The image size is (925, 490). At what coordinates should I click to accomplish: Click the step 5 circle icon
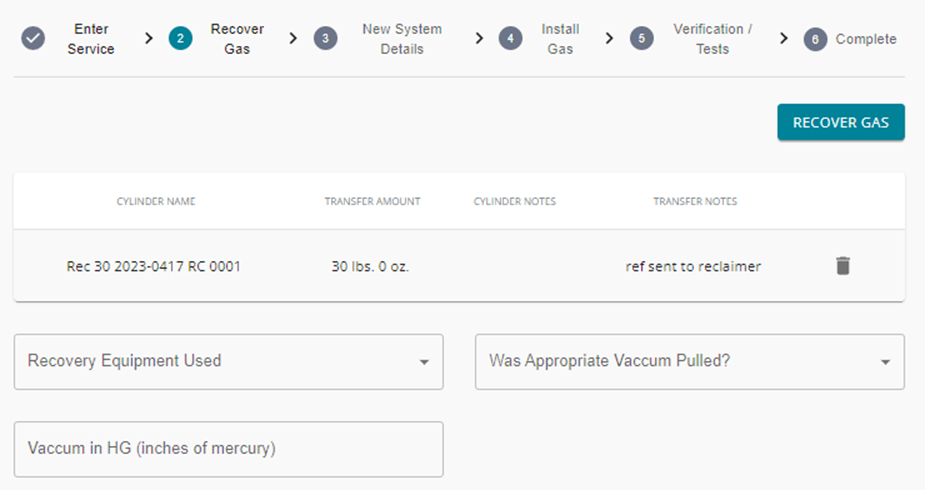pos(642,39)
